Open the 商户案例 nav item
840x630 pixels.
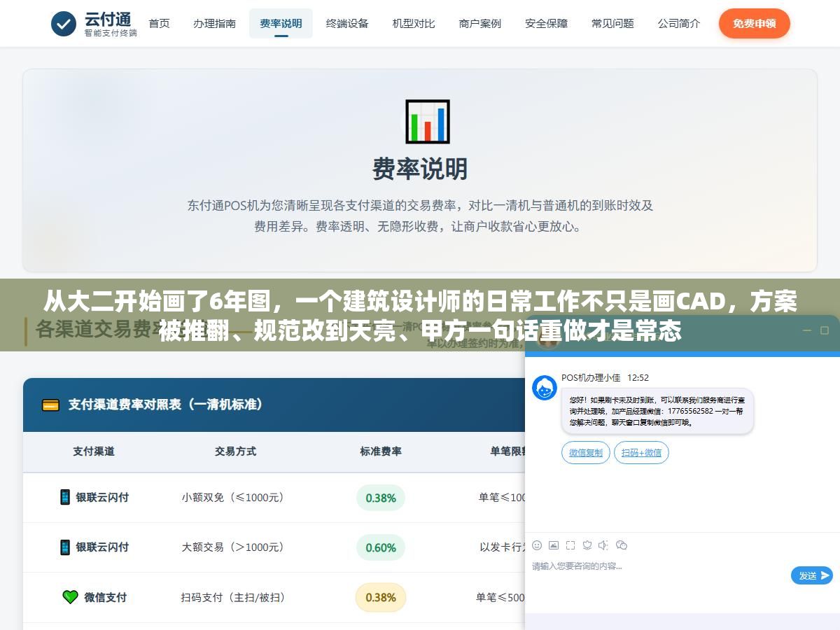[x=480, y=23]
